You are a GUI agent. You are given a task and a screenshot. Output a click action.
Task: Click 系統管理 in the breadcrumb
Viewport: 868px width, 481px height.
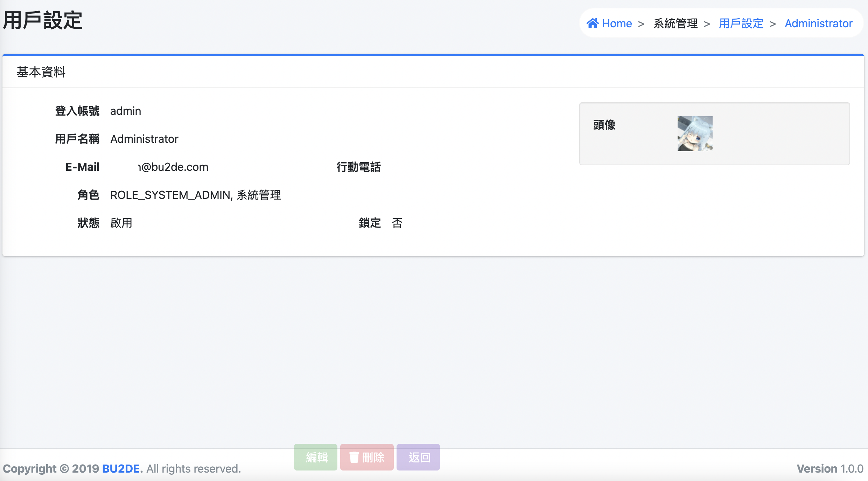pos(675,23)
